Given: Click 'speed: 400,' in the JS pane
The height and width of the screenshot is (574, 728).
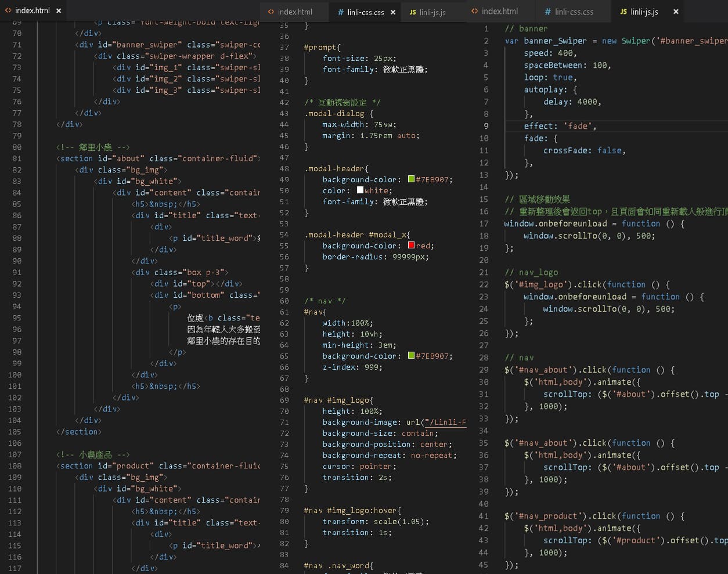Looking at the screenshot, I should [550, 53].
